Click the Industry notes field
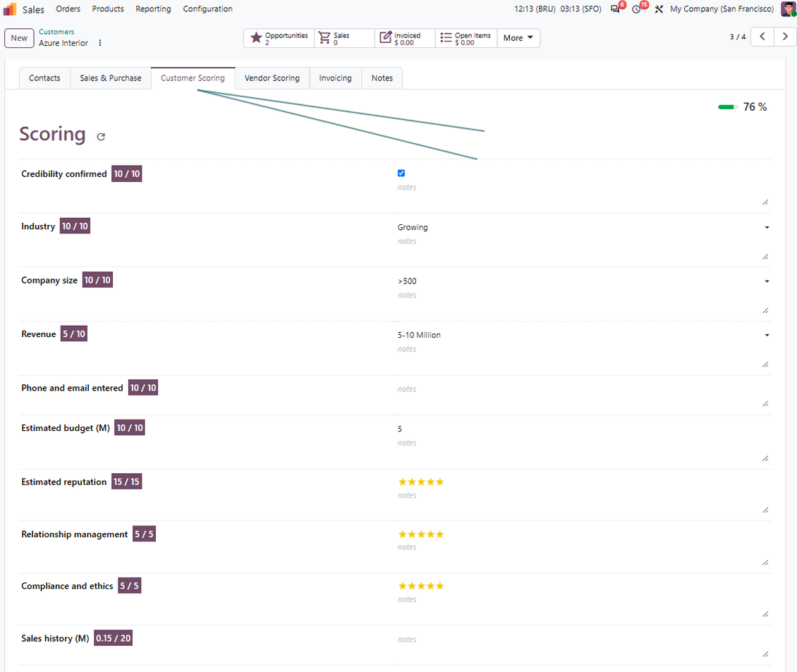The height and width of the screenshot is (672, 797). [x=583, y=248]
